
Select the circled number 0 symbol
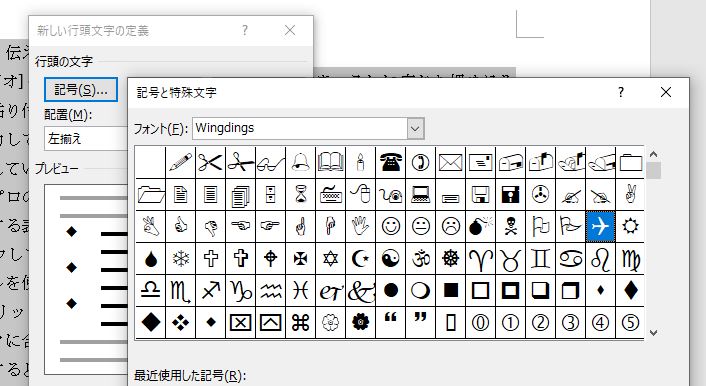coord(480,322)
